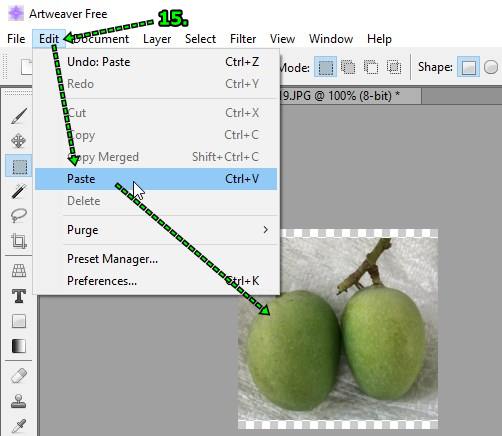Click the mango image on canvas
The image size is (502, 436).
click(338, 329)
